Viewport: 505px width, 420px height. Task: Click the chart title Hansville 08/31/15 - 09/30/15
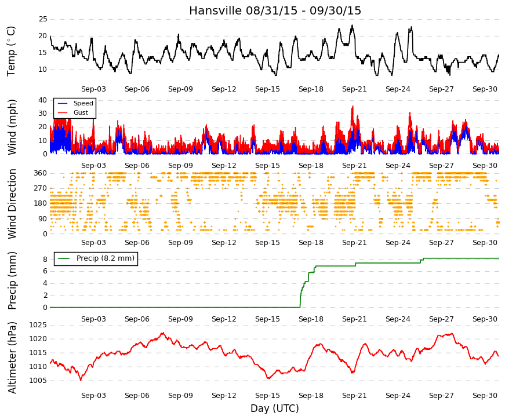click(x=275, y=10)
